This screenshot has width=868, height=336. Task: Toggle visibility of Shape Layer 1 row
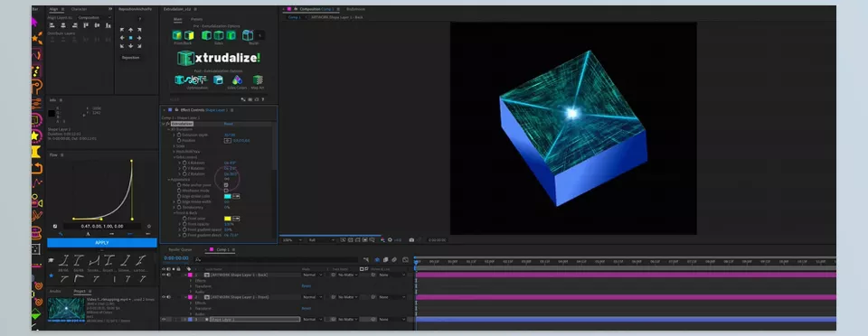[164, 320]
